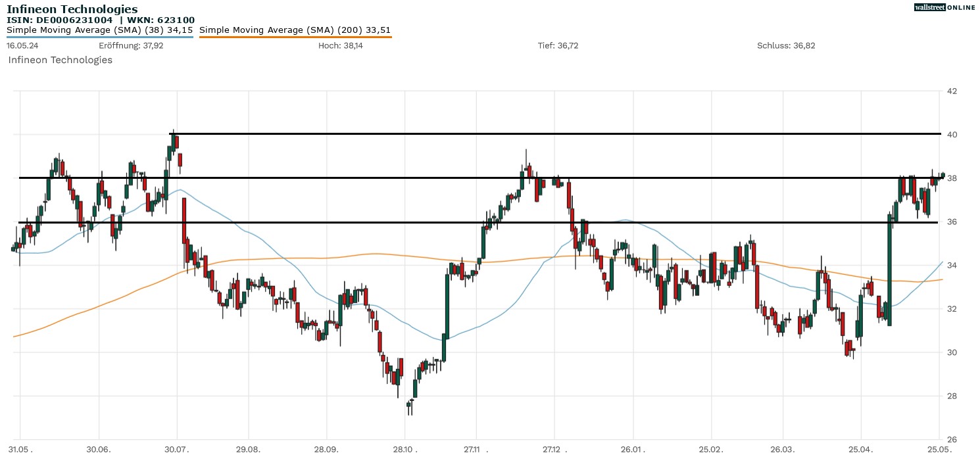Screen dimensions: 980x453
Task: Click the Schluss 36,82 value
Action: (786, 45)
